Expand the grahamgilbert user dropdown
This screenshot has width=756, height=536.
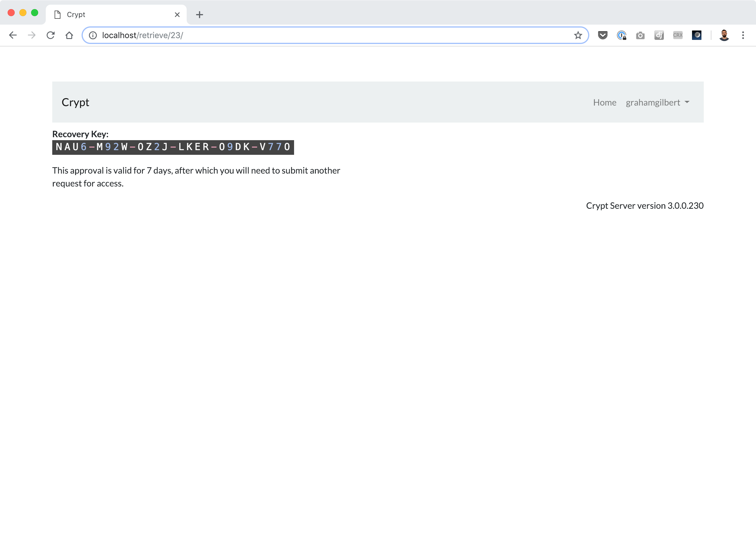click(x=657, y=102)
